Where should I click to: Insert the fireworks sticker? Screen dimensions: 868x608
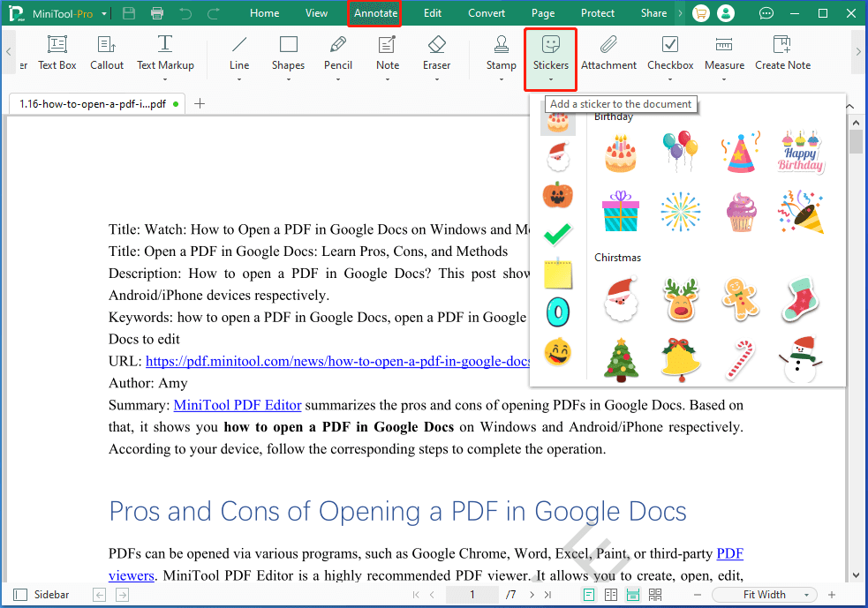pyautogui.click(x=680, y=211)
